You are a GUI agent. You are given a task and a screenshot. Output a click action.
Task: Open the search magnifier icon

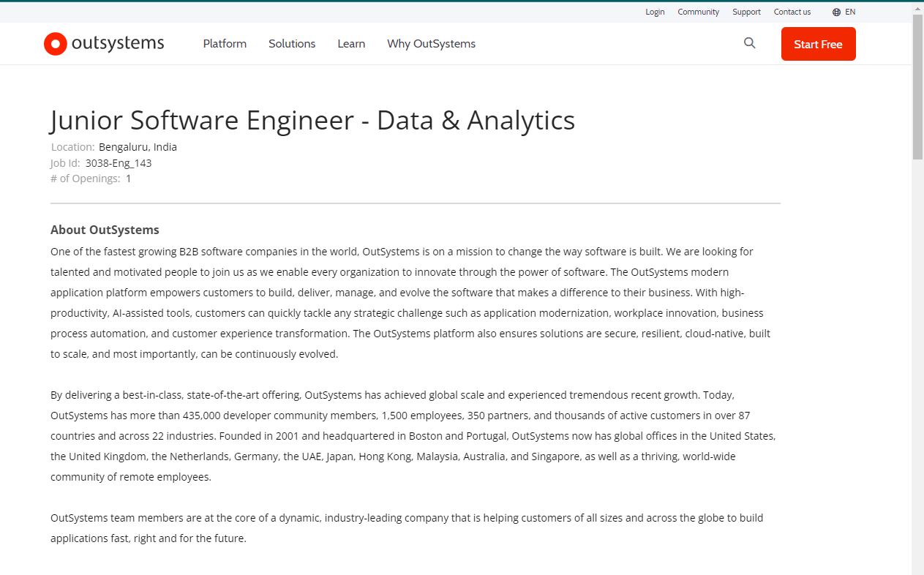(749, 43)
